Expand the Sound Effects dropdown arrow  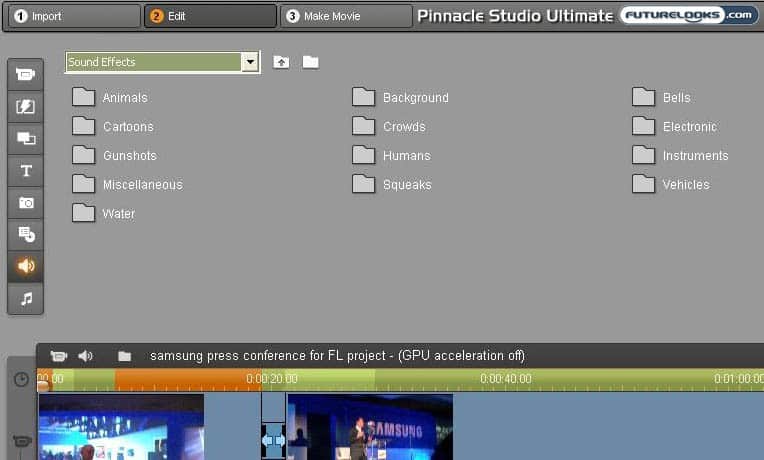[x=250, y=62]
